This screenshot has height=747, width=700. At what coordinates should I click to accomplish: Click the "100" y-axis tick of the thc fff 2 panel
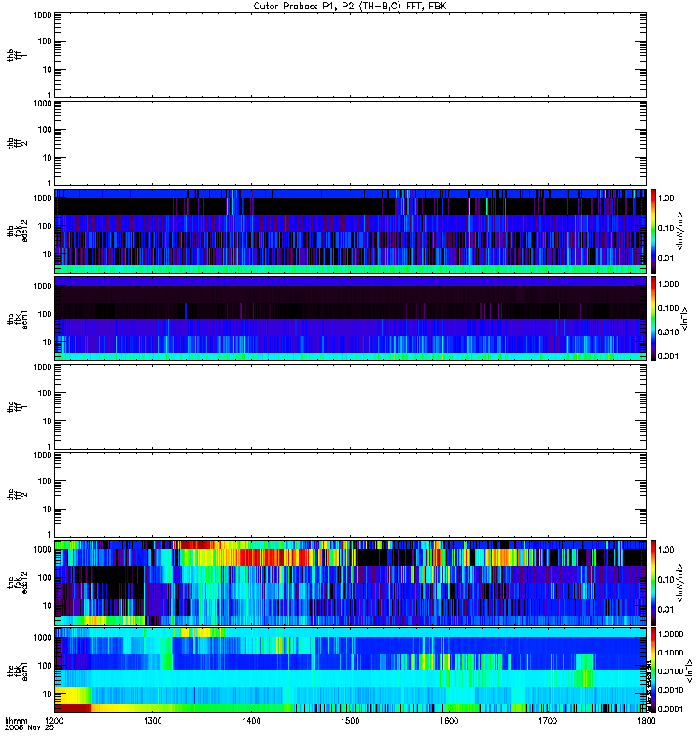(x=45, y=482)
